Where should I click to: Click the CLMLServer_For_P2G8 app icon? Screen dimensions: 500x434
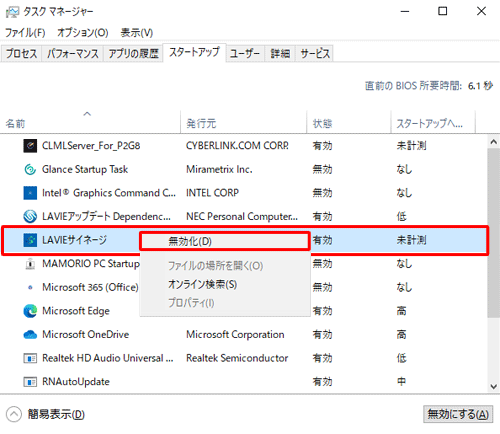[30, 146]
